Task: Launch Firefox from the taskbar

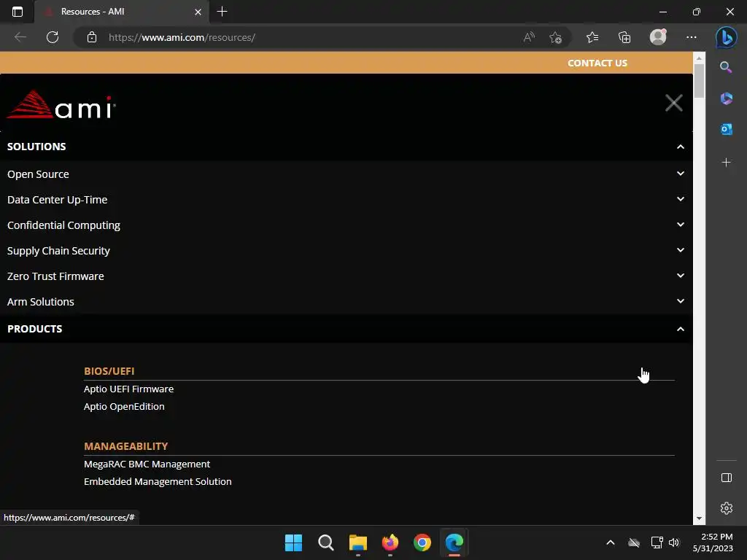Action: [390, 542]
